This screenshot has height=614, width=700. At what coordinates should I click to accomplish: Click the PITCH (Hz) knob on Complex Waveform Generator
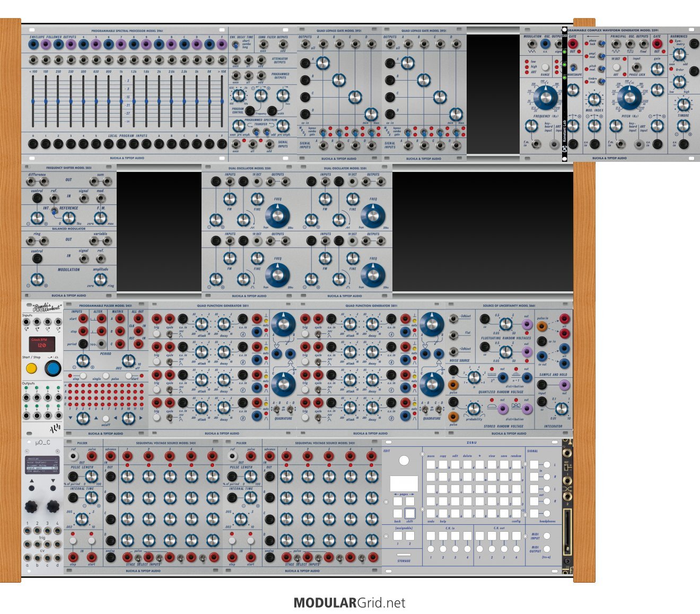[x=629, y=98]
